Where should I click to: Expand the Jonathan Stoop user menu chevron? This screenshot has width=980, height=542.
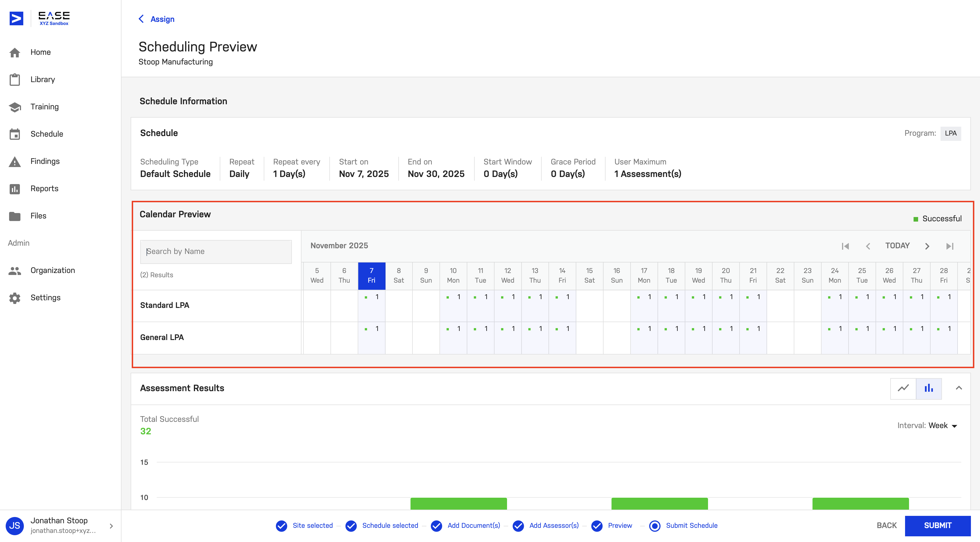pyautogui.click(x=111, y=526)
